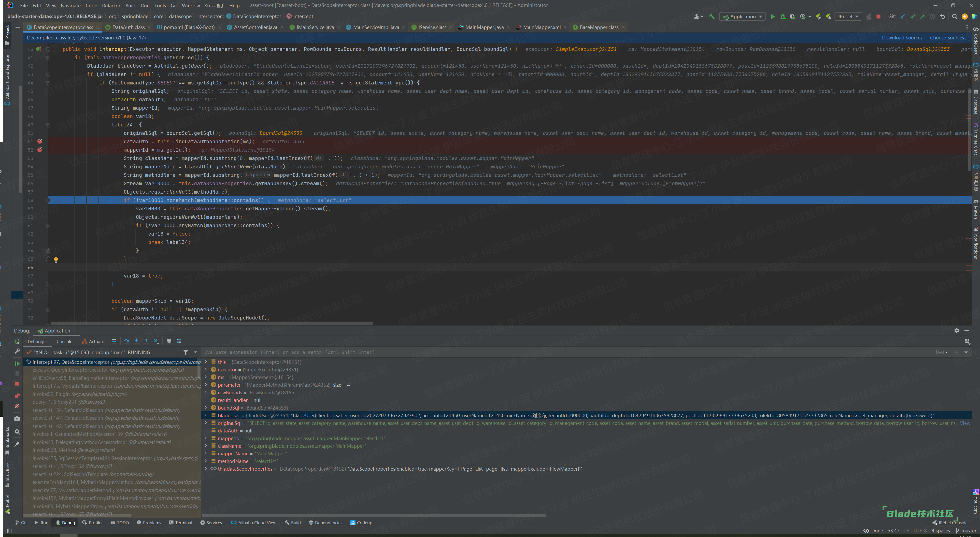
Task: Click View link at end of originalSql
Action: click(x=965, y=423)
